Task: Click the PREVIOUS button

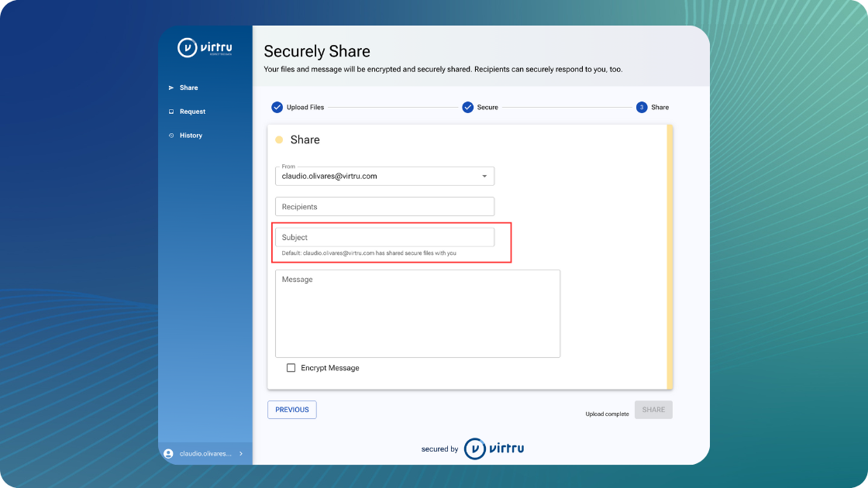Action: (x=292, y=410)
